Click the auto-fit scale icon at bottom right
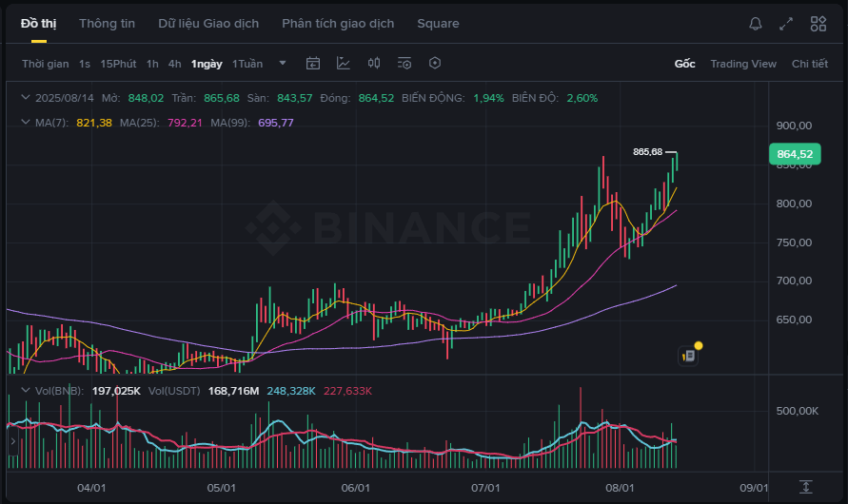This screenshot has height=504, width=848. coord(806,487)
